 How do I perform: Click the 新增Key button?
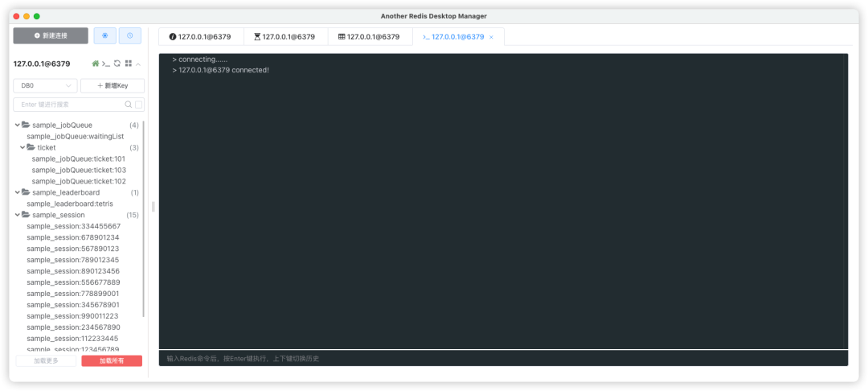[113, 86]
